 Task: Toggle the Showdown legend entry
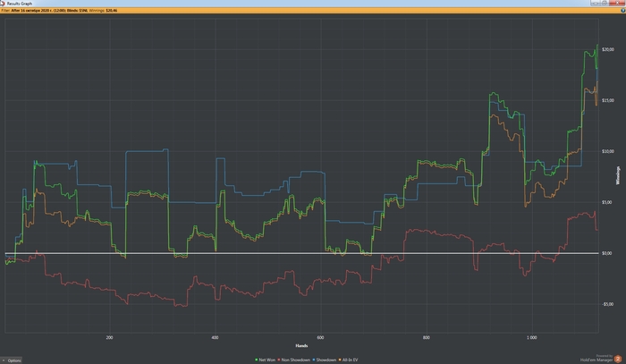(x=324, y=360)
